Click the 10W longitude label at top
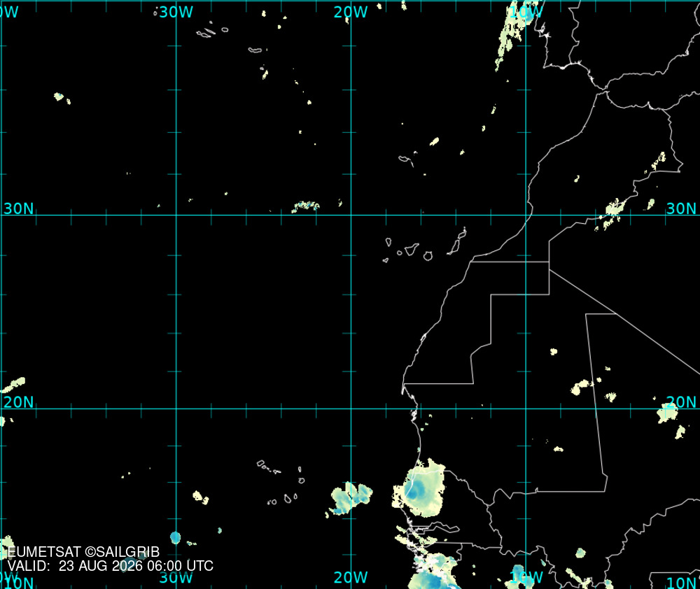This screenshot has width=700, height=589. pos(526,12)
